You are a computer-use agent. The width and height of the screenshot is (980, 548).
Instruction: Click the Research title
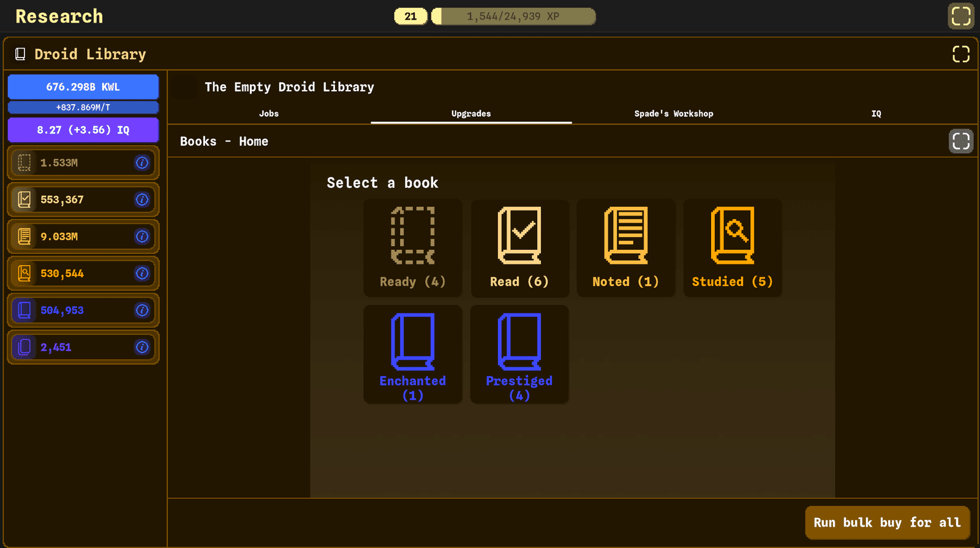coord(59,17)
